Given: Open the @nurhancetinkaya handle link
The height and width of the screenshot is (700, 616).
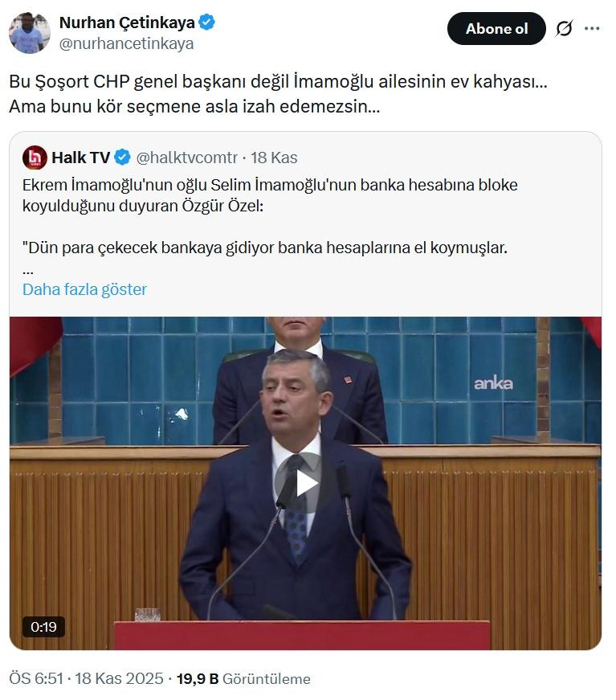Looking at the screenshot, I should (126, 43).
